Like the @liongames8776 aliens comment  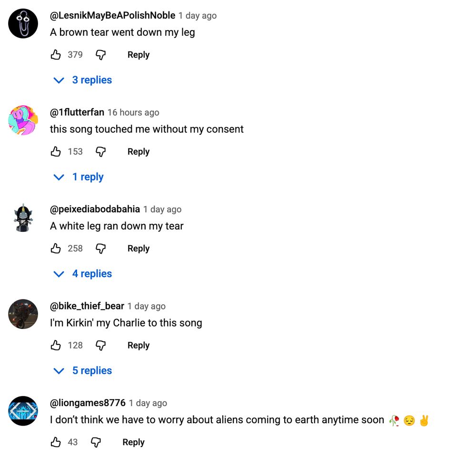pyautogui.click(x=56, y=442)
